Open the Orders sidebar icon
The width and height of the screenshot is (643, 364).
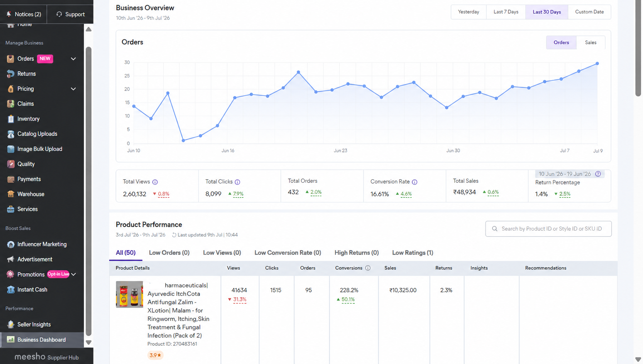11,59
